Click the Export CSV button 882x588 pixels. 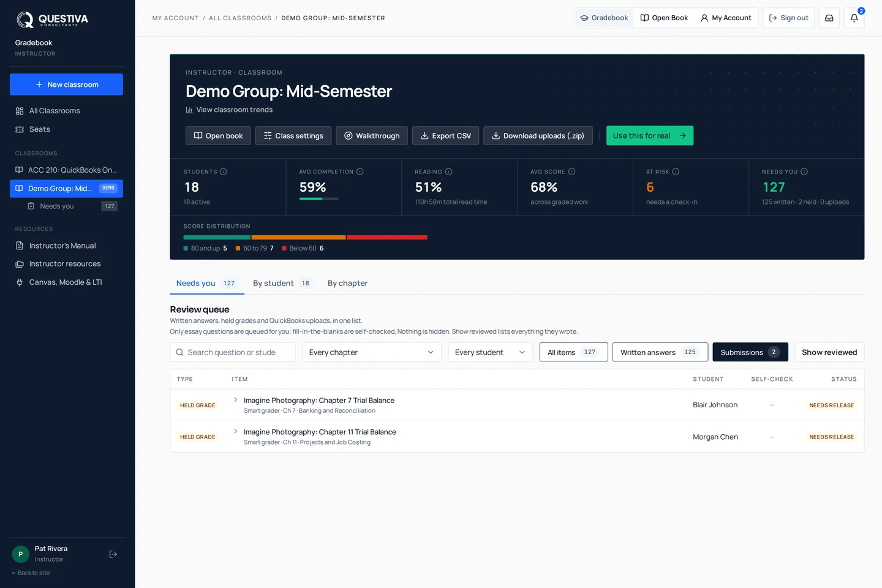point(445,135)
